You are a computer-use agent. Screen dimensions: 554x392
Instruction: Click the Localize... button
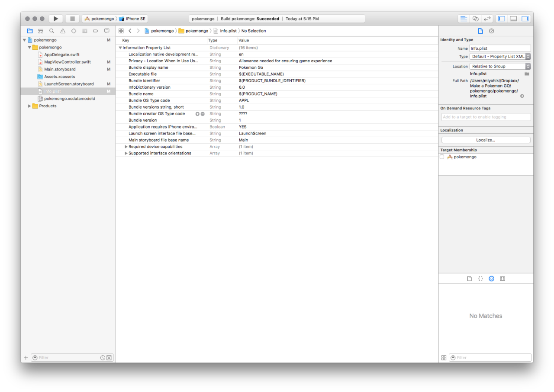tap(486, 140)
